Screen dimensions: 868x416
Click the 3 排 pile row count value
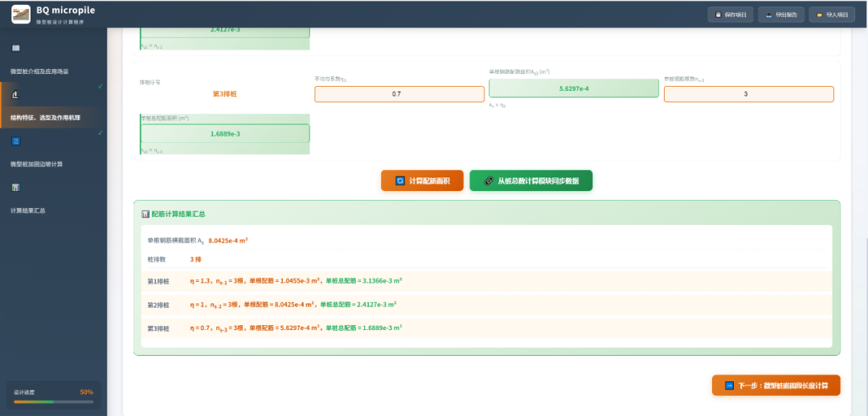pos(195,259)
